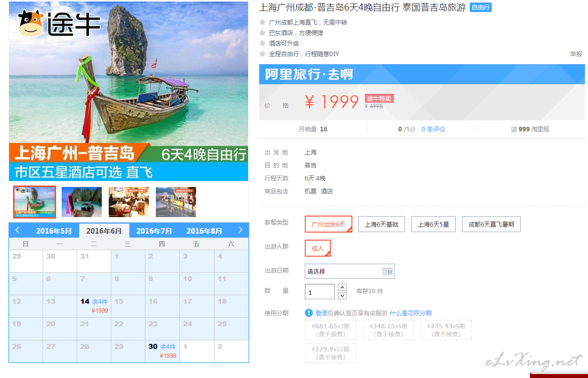Switch to 2016年5月 tab
The height and width of the screenshot is (378, 588).
point(54,231)
